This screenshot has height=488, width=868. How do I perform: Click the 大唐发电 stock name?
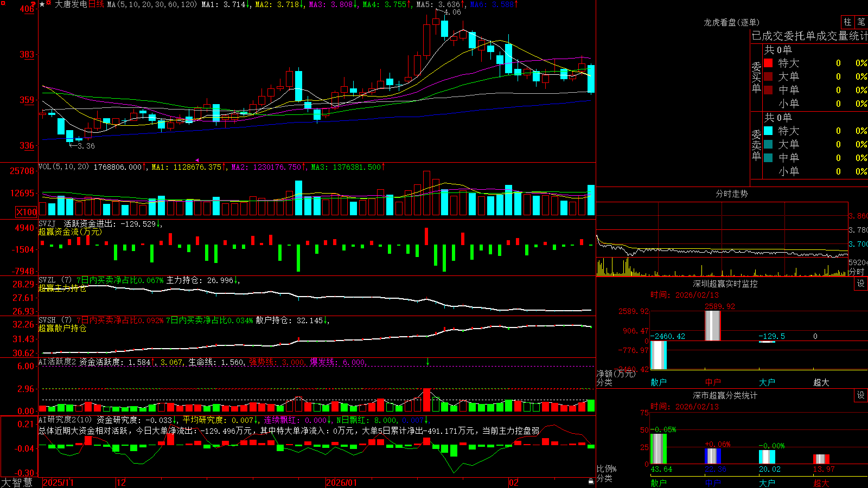71,4
